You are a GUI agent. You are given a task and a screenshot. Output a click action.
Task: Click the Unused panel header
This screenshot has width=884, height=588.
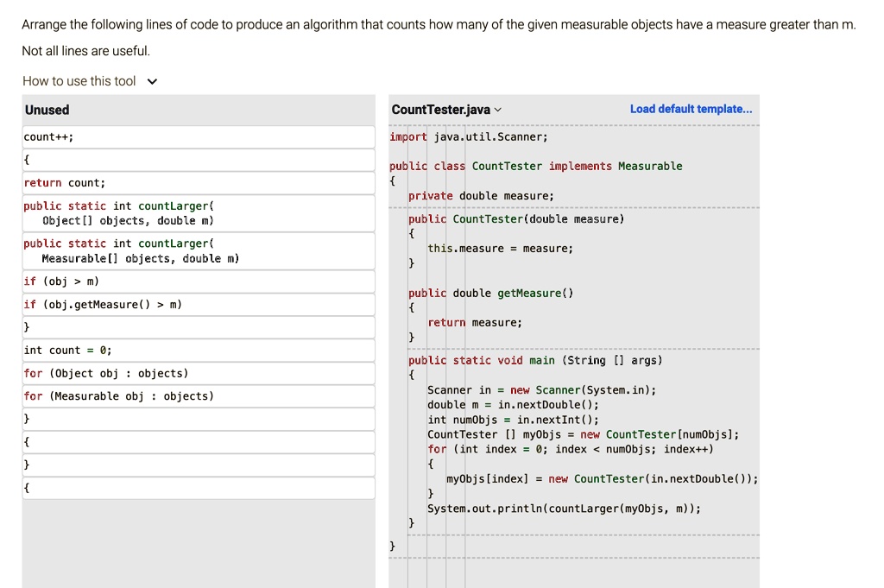pyautogui.click(x=47, y=110)
